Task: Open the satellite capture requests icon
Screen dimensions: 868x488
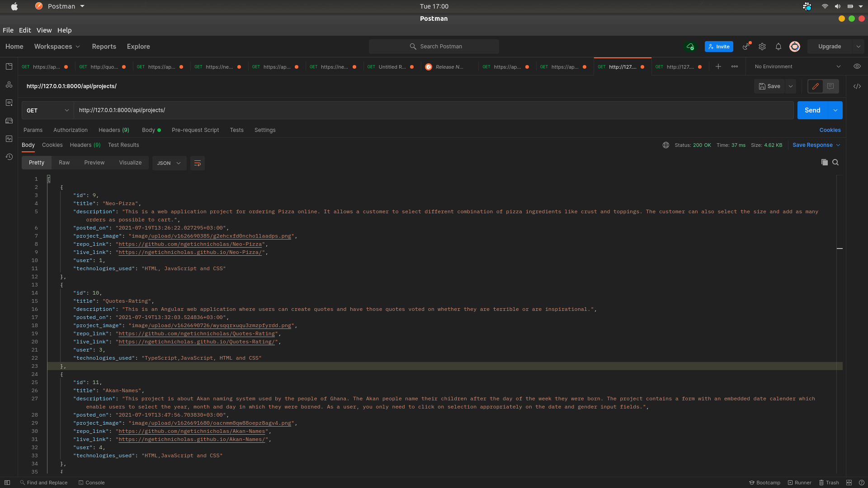Action: point(746,47)
